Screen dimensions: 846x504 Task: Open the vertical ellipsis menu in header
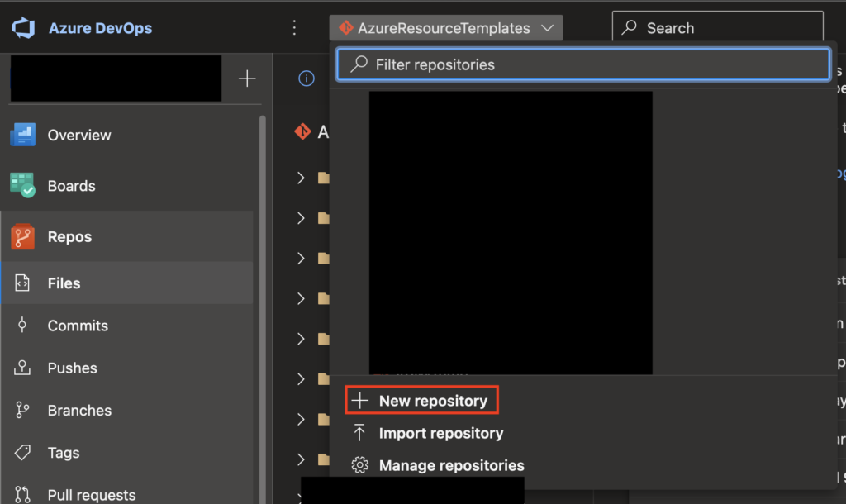pyautogui.click(x=294, y=27)
